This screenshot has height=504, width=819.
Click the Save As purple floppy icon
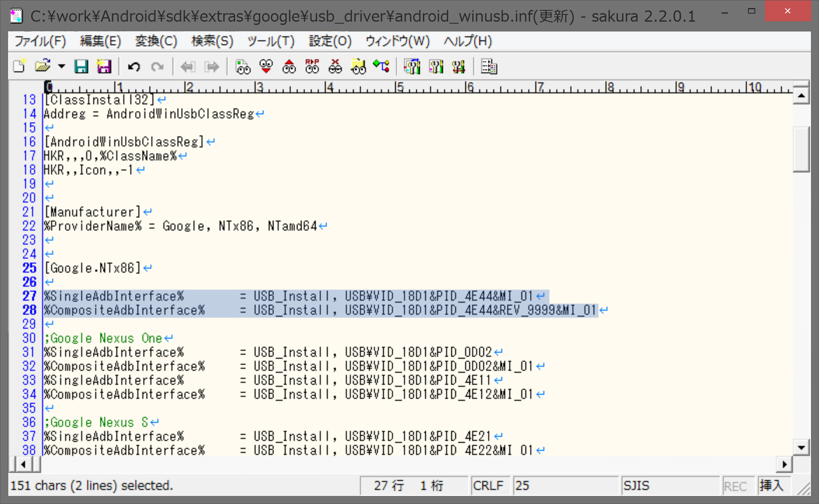(104, 66)
